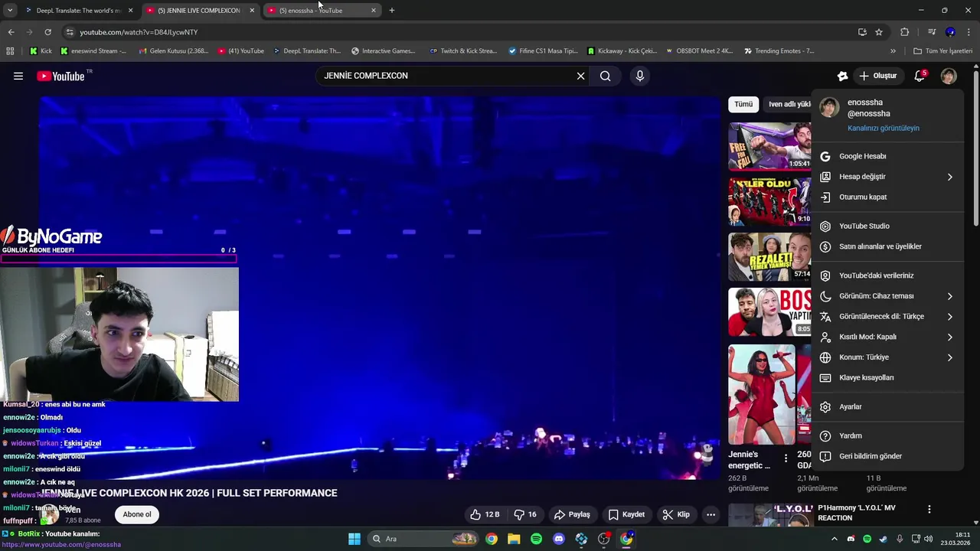Close the JENNIE LIVE COMPLEXCON tab

click(x=252, y=11)
